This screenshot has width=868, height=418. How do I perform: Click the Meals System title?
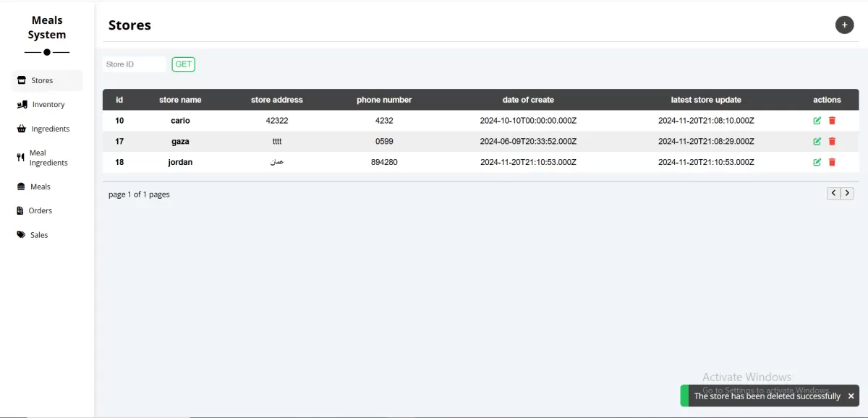pyautogui.click(x=47, y=27)
